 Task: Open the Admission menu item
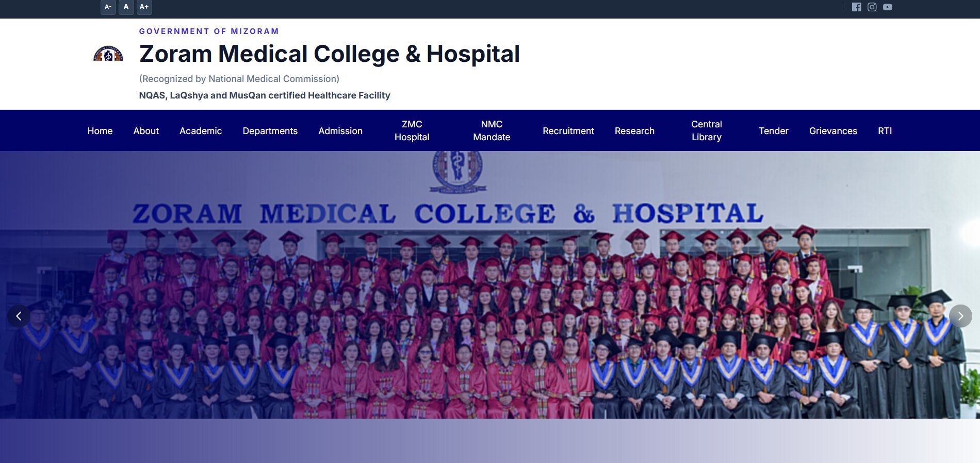click(340, 131)
